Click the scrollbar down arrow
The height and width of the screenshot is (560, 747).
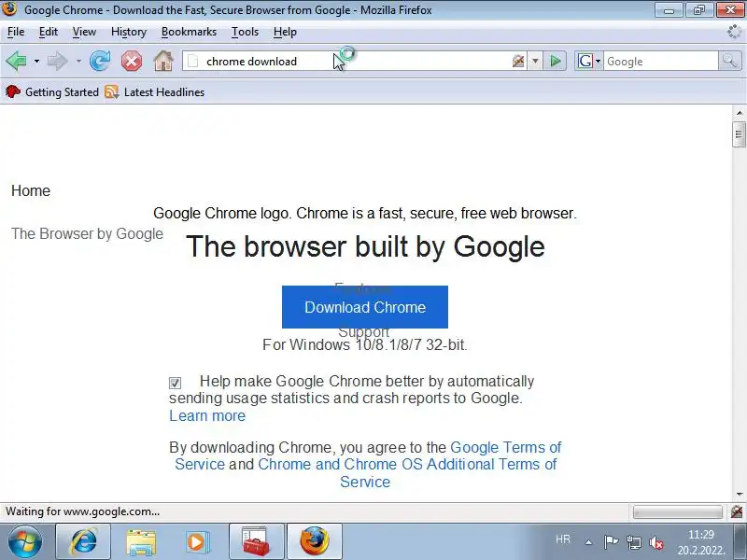coord(739,495)
